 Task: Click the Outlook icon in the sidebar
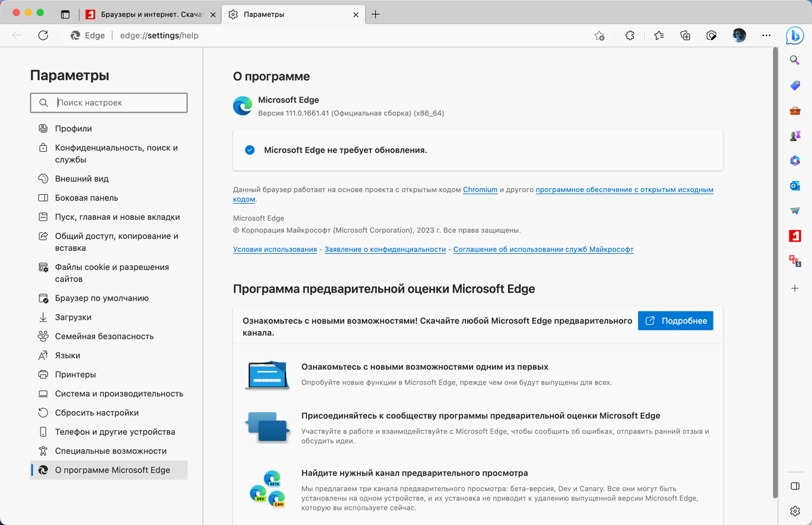(795, 186)
